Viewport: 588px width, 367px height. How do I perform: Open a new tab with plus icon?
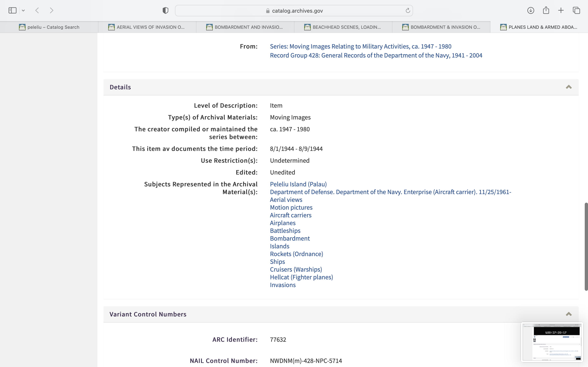pos(561,10)
